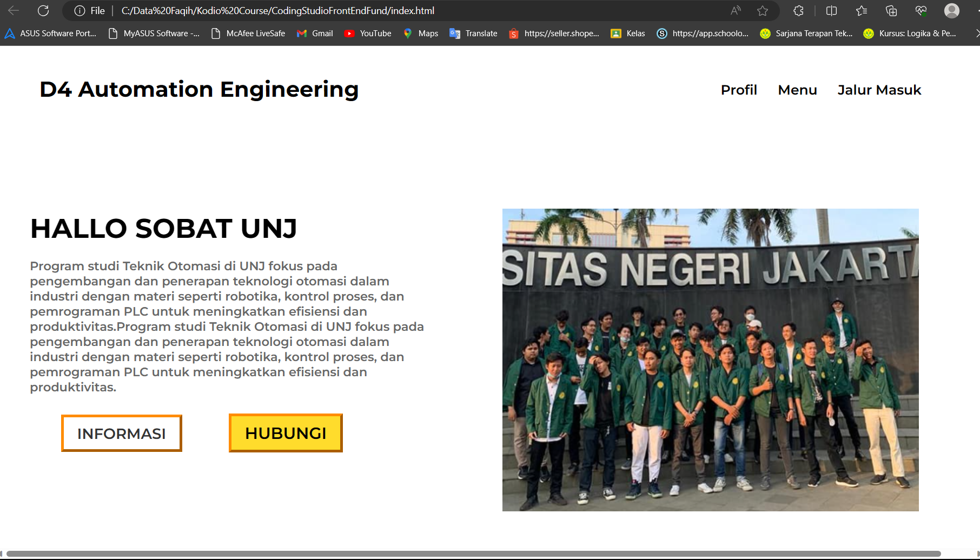Refresh the current page
Screen dimensions: 980x560
pyautogui.click(x=43, y=10)
